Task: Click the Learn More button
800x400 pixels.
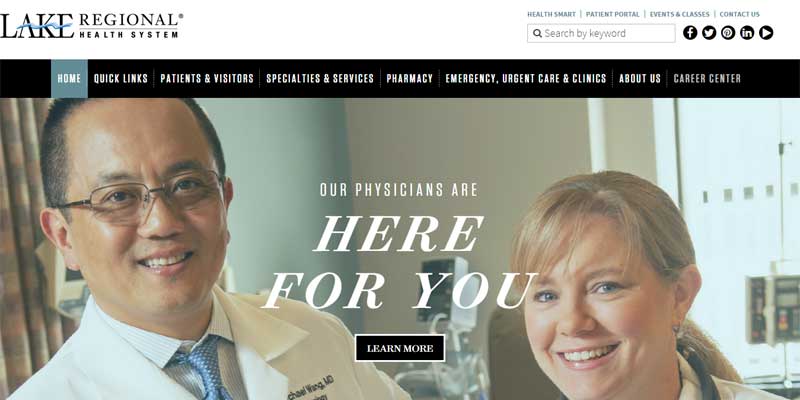Action: [400, 348]
